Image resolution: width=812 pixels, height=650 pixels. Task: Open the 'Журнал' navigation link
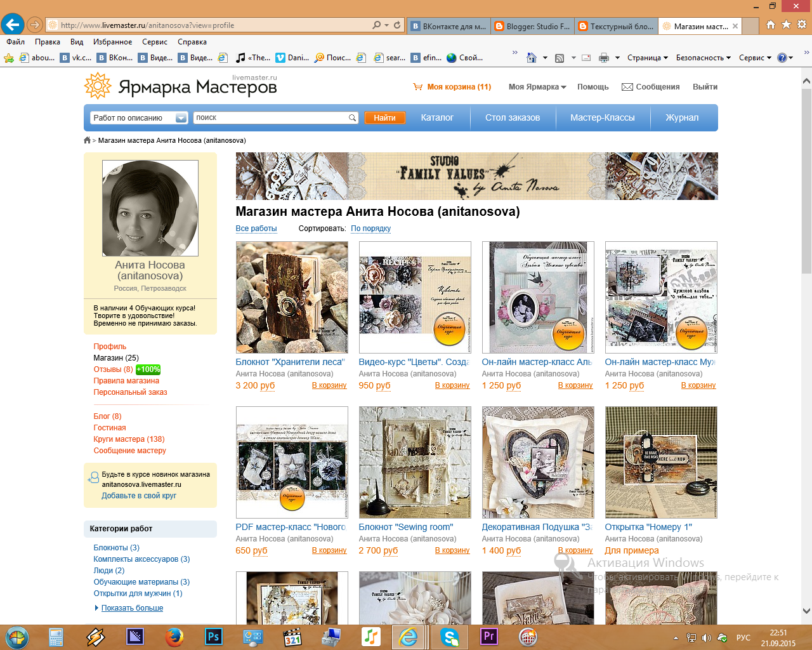coord(682,118)
